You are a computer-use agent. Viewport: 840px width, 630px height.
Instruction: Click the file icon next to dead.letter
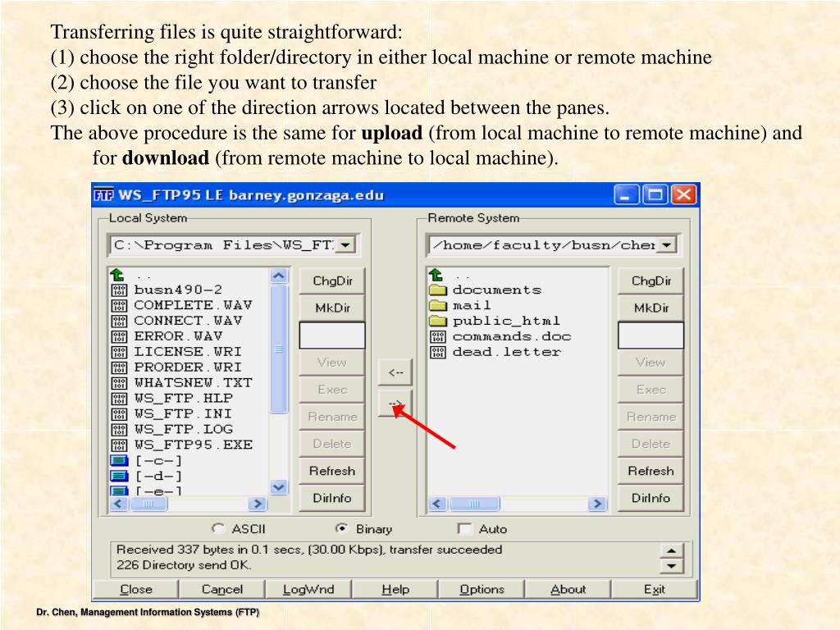[x=438, y=352]
